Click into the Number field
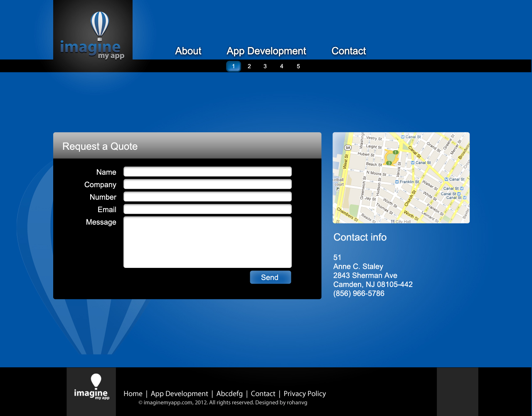 pyautogui.click(x=207, y=197)
